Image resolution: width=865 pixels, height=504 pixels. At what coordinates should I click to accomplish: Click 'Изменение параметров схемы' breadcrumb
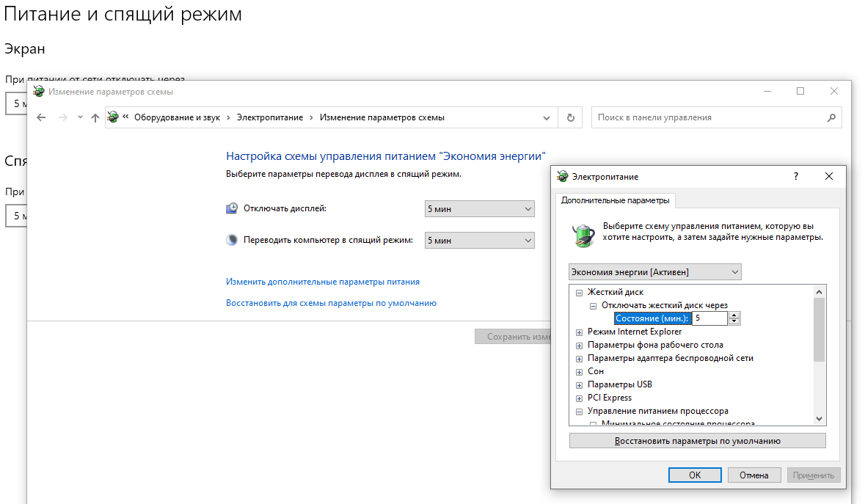point(382,117)
